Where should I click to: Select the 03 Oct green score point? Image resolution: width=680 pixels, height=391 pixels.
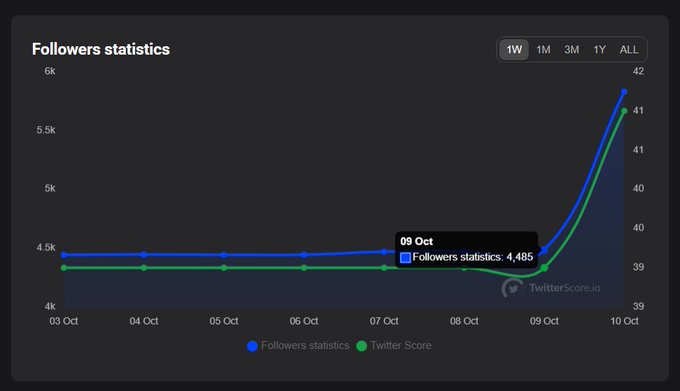click(x=64, y=268)
